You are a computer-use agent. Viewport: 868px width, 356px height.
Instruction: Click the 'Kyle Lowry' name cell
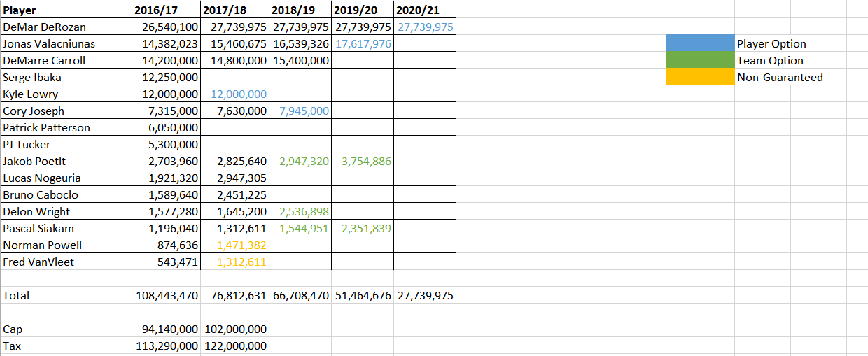tap(66, 94)
